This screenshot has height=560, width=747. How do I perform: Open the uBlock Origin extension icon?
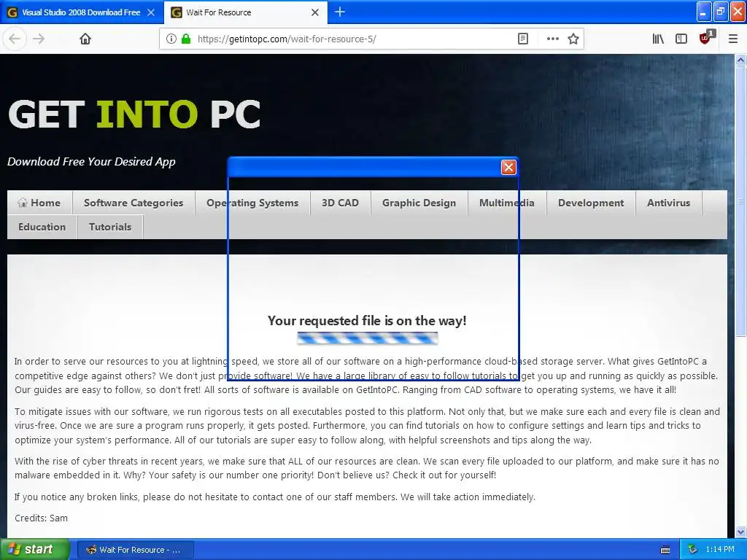pyautogui.click(x=705, y=38)
